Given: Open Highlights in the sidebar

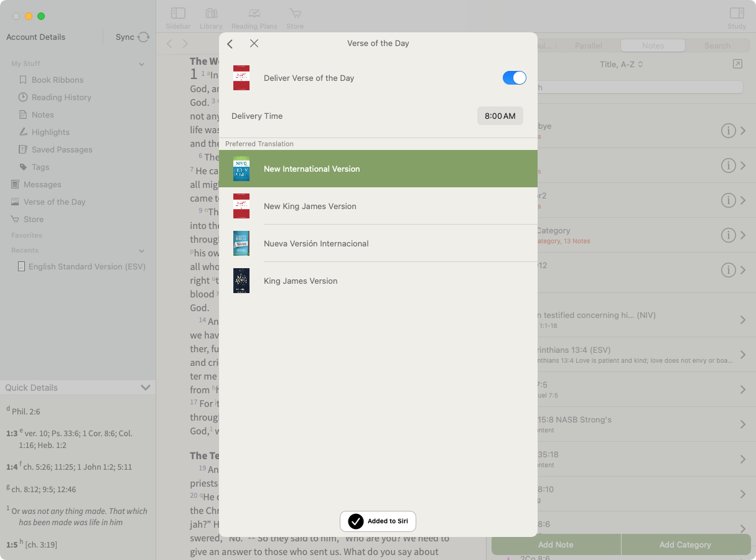Looking at the screenshot, I should coord(50,132).
